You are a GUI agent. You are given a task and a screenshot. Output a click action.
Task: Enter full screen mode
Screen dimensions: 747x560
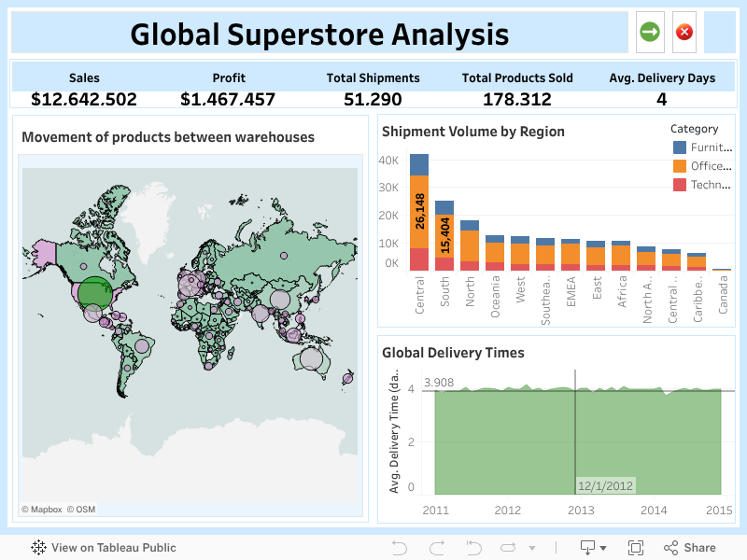click(x=636, y=548)
